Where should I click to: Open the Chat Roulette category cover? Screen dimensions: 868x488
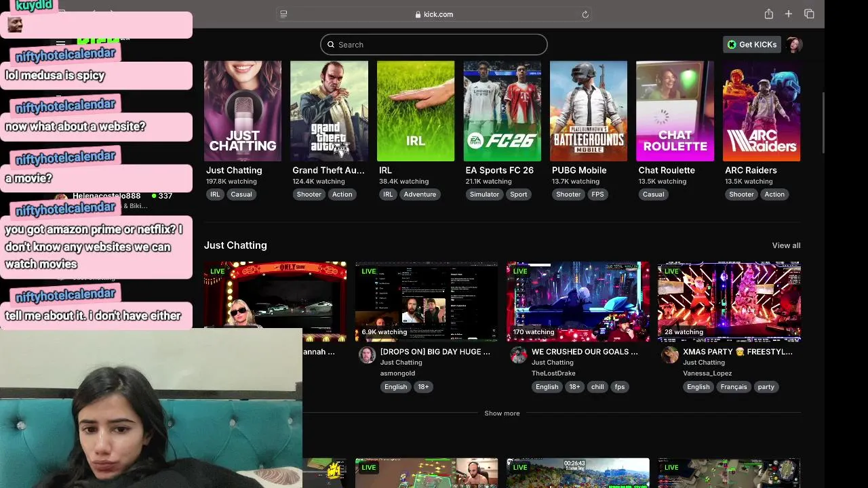675,111
